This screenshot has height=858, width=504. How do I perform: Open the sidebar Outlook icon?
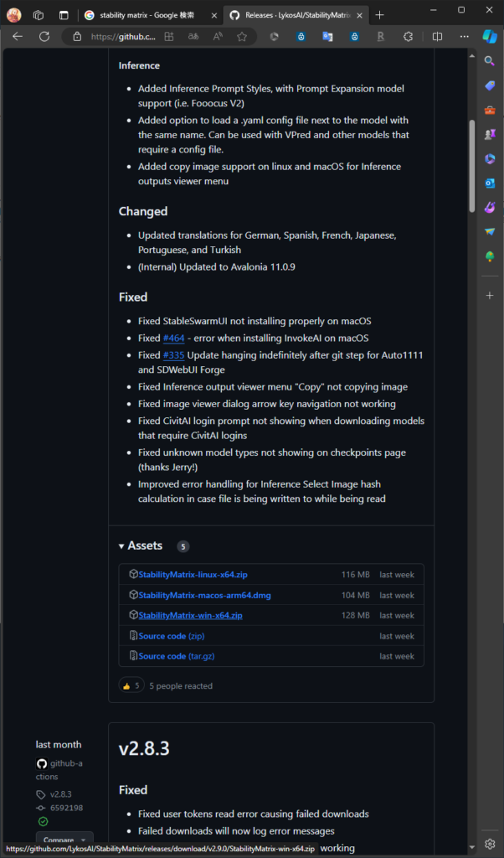click(x=490, y=183)
